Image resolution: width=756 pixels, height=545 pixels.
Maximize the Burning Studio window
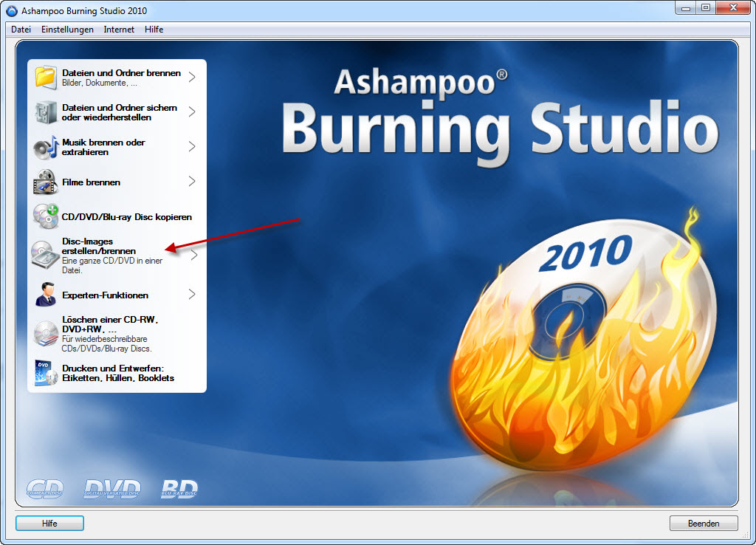(706, 8)
